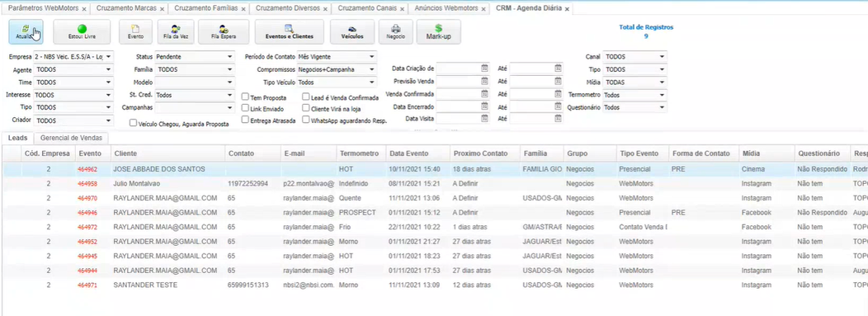Open Até calendar for Data Encerrado
Screen dimensions: 868x316
point(558,106)
